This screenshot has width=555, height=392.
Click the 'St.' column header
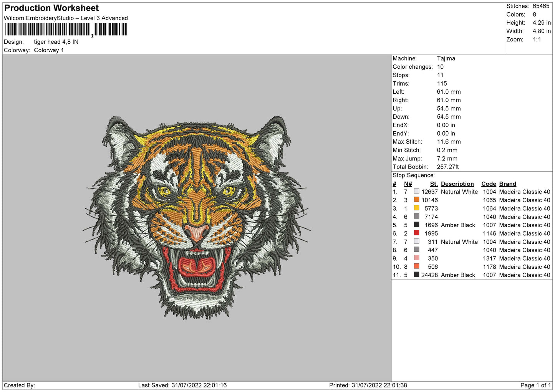434,184
